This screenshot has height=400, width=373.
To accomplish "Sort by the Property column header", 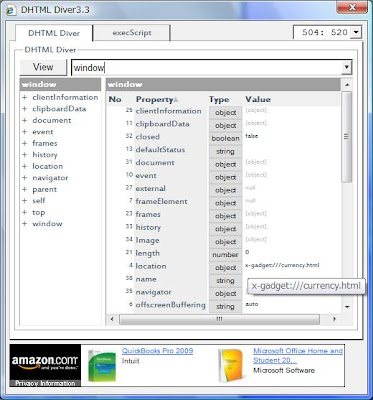I will [157, 99].
